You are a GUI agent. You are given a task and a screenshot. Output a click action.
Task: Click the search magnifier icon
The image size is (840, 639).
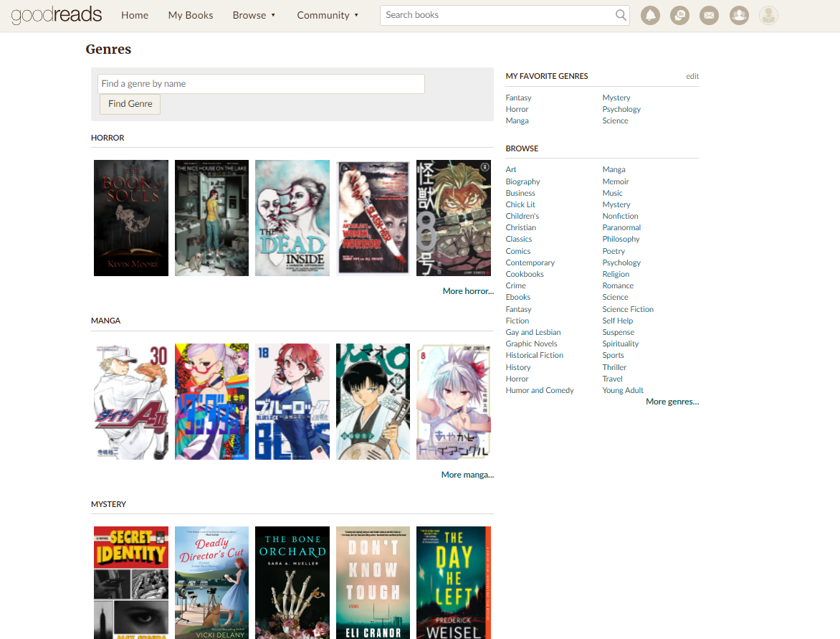pyautogui.click(x=621, y=15)
